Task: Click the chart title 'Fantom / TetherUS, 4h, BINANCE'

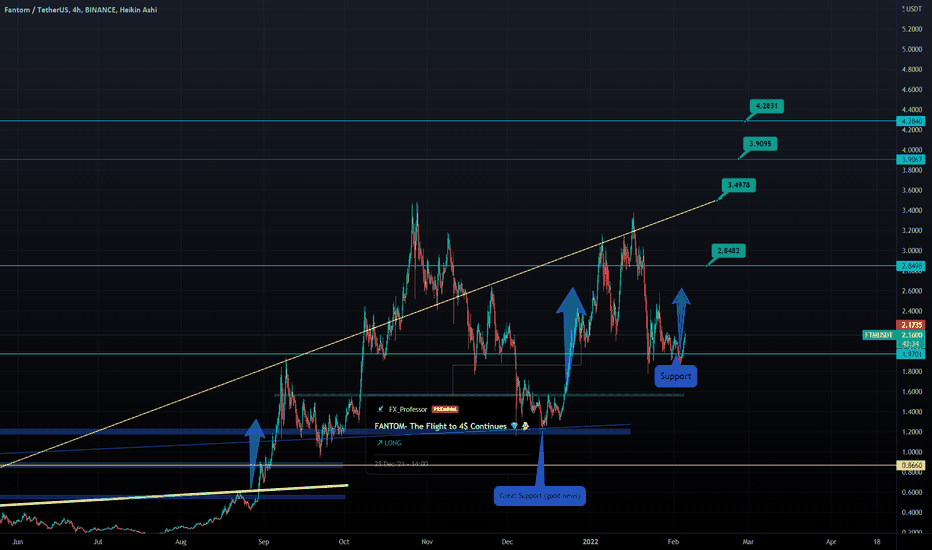Action: 81,10
